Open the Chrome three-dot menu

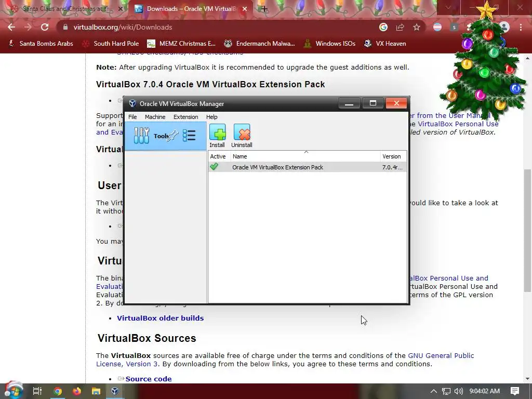coord(521,27)
